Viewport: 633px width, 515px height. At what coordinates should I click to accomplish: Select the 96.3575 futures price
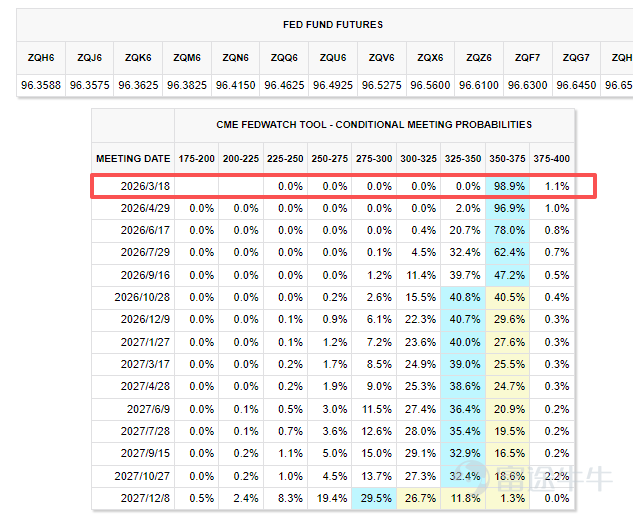tap(90, 85)
